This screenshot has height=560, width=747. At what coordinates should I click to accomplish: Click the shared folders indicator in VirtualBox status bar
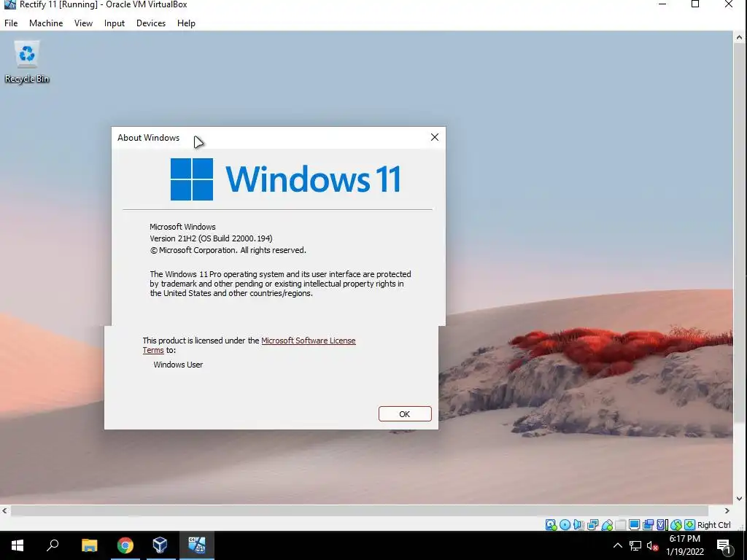(620, 525)
